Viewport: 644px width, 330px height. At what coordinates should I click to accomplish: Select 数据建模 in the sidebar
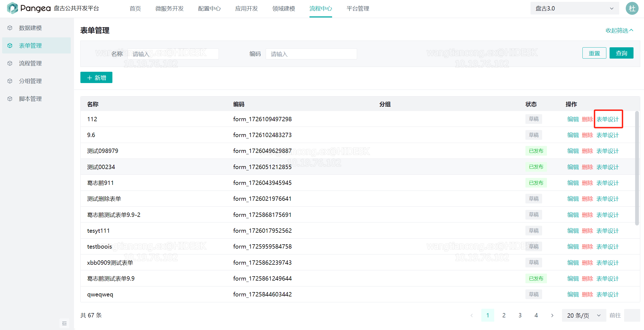pos(36,28)
